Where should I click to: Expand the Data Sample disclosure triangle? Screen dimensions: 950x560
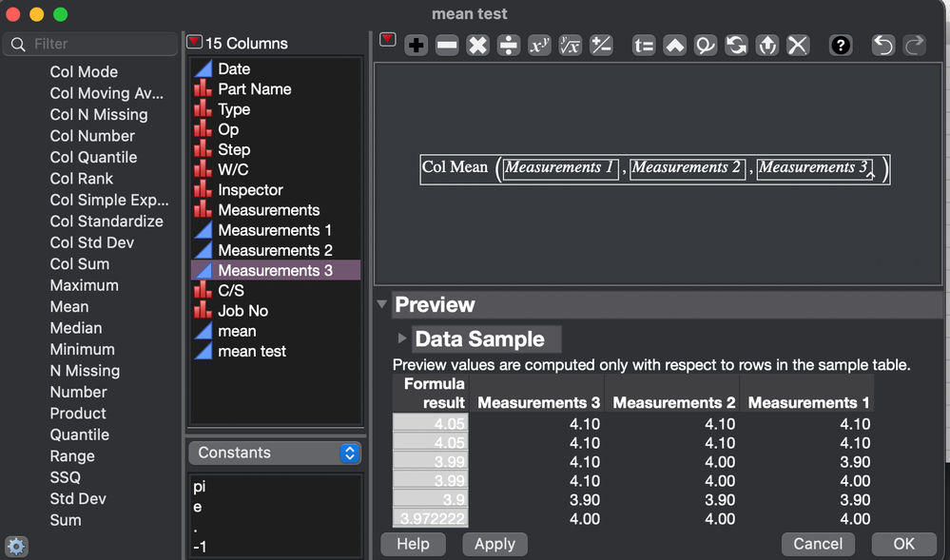point(401,338)
